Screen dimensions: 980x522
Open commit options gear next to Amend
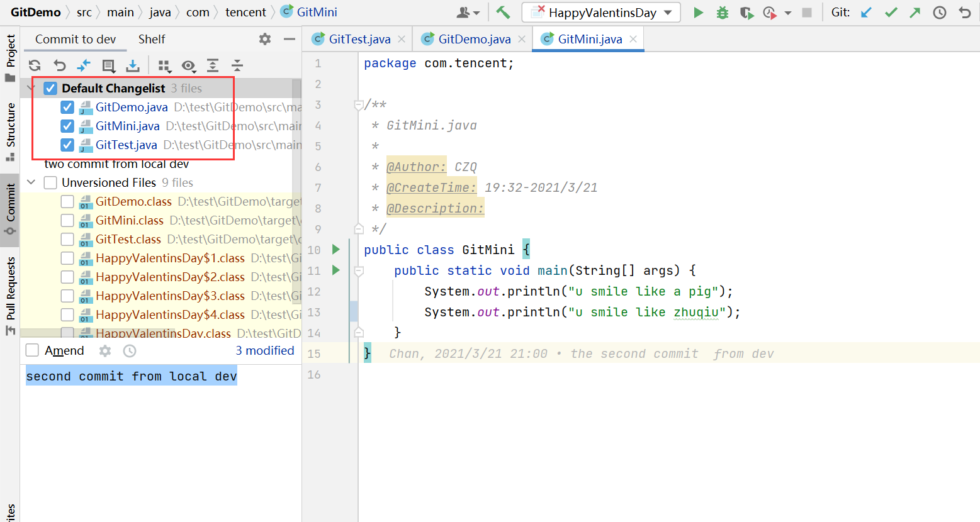(x=105, y=350)
